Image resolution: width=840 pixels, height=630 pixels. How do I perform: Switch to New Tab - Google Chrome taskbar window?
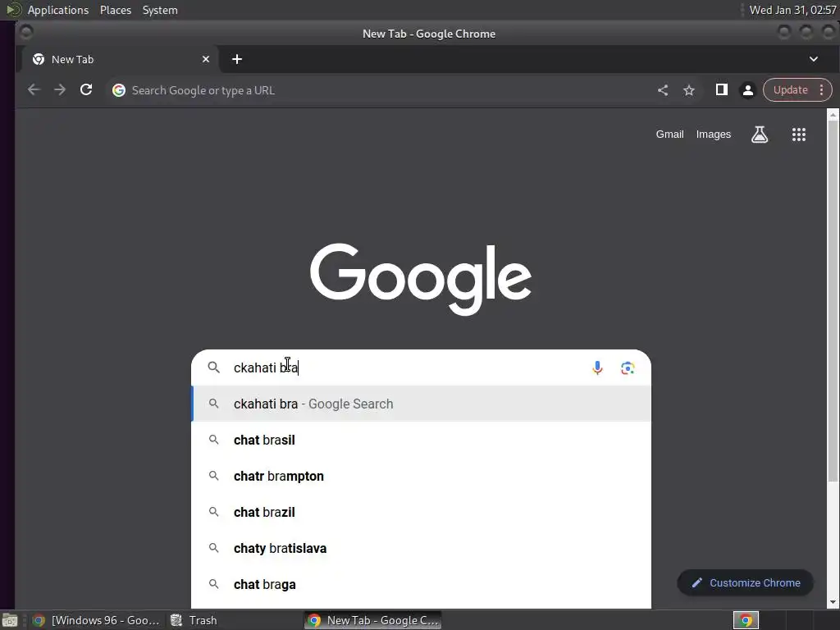click(373, 620)
